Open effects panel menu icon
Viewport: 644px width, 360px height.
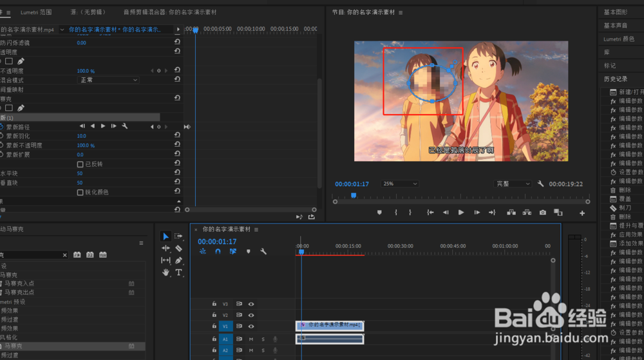[x=141, y=243]
